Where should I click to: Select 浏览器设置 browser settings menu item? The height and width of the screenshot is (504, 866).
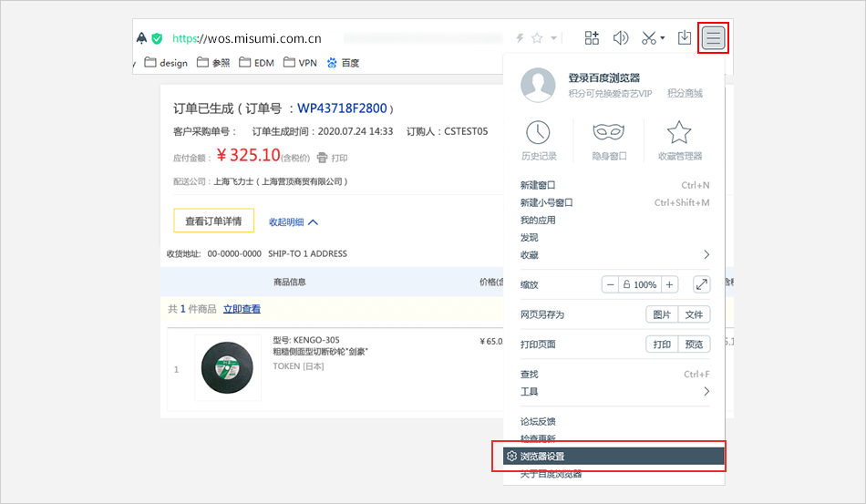613,456
